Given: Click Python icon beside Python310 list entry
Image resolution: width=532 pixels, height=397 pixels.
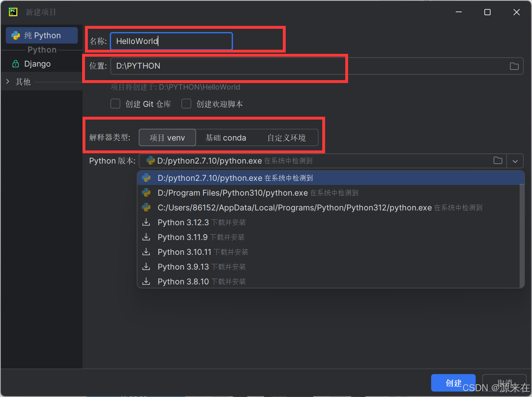Looking at the screenshot, I should tap(146, 193).
